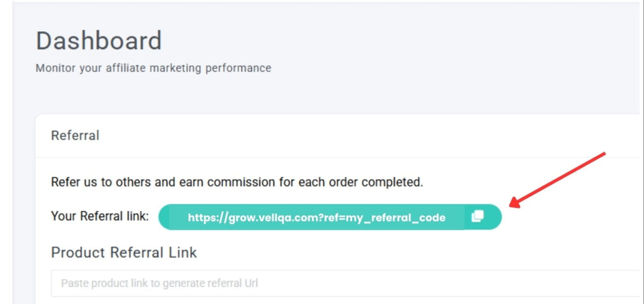Image resolution: width=644 pixels, height=304 pixels.
Task: Click the referral URL grow.vellqa.com text
Action: pos(316,217)
